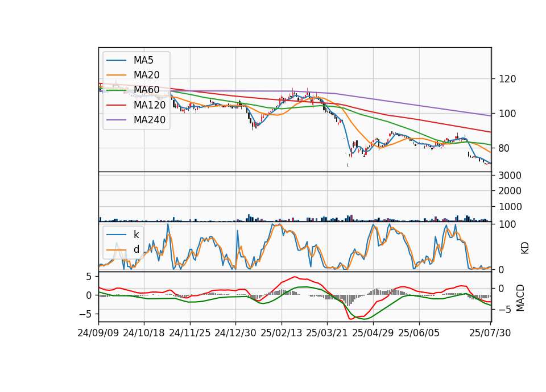Image resolution: width=546 pixels, height=392 pixels.
Task: Click the 24/09/09 date label
Action: [98, 333]
